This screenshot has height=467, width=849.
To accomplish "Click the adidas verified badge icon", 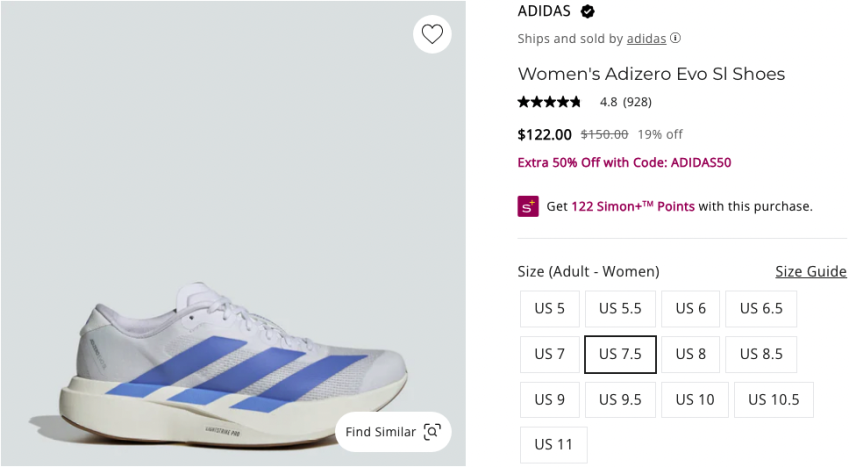I will coord(588,12).
